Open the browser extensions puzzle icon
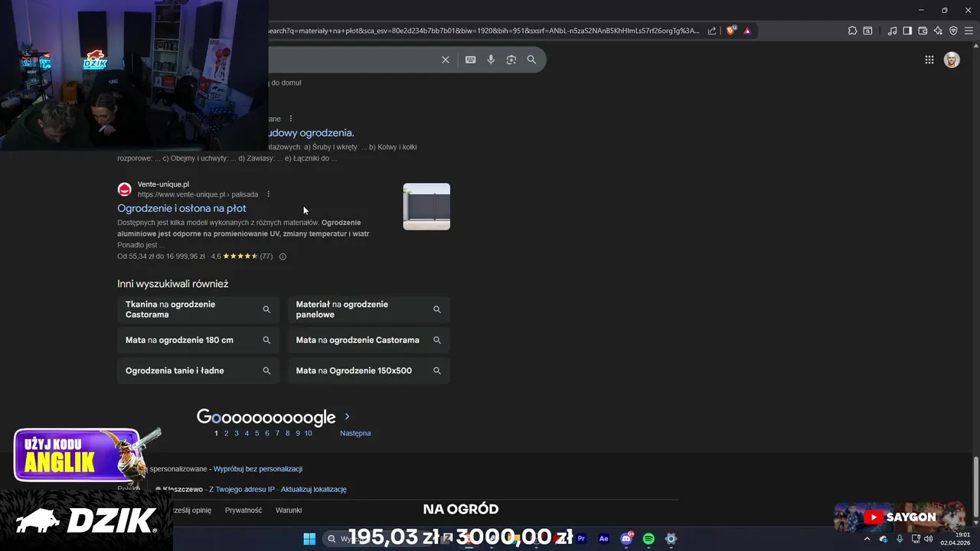The height and width of the screenshot is (551, 980). click(x=852, y=31)
